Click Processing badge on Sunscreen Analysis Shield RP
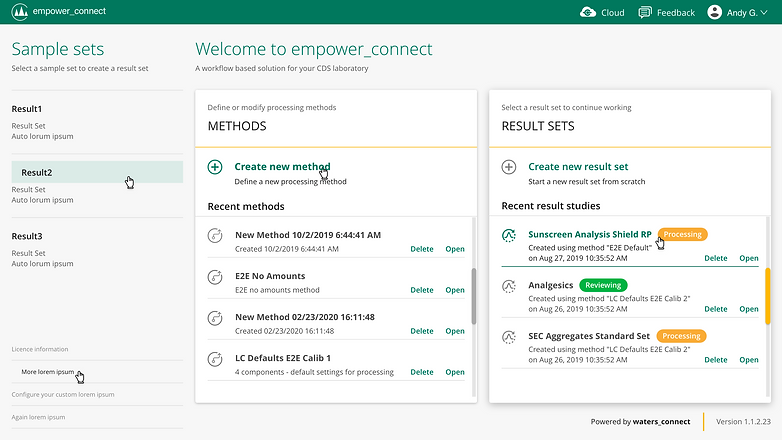782x440 pixels. (682, 234)
